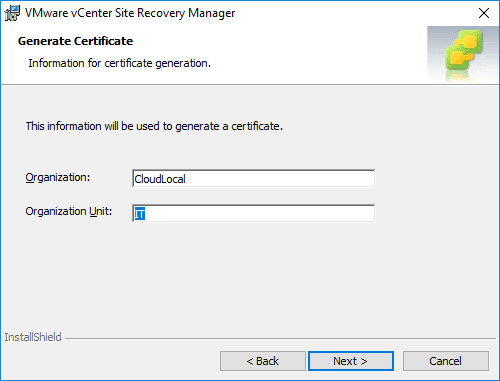
Task: Click the Next > button
Action: pyautogui.click(x=351, y=361)
